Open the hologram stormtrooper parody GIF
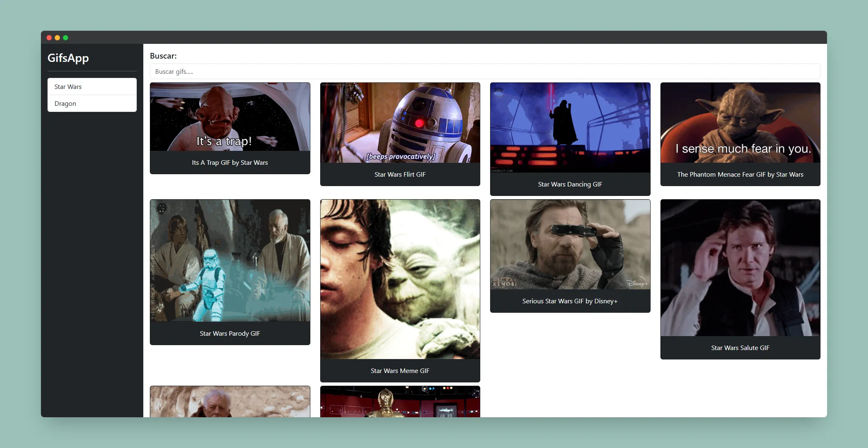The height and width of the screenshot is (448, 868). [230, 260]
